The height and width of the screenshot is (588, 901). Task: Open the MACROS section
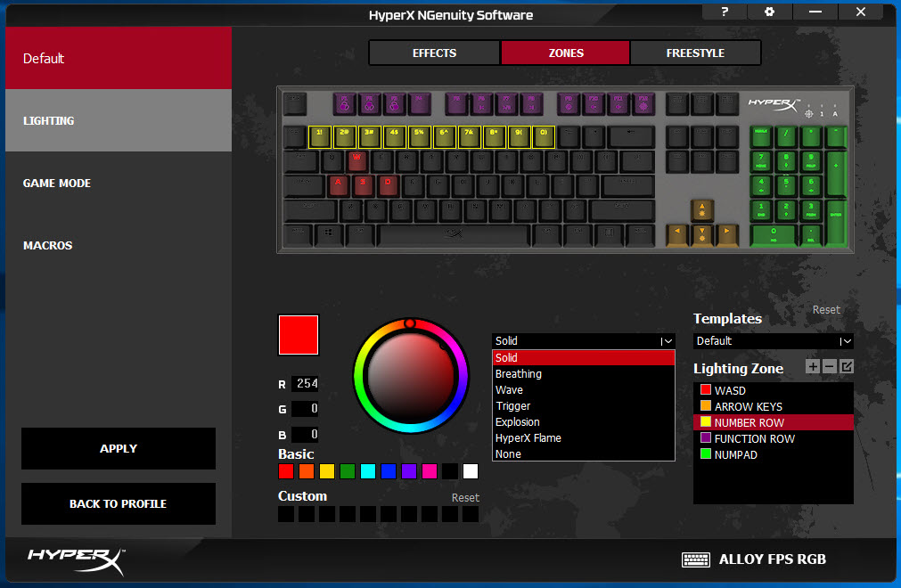tap(119, 245)
